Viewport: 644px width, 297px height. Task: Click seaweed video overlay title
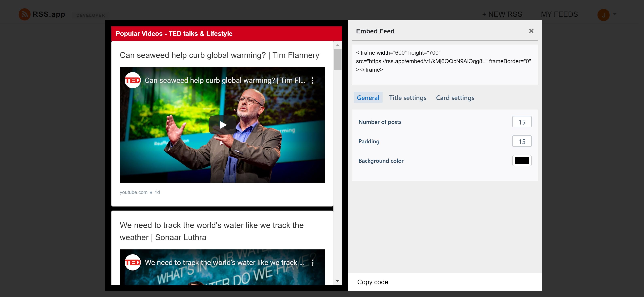pos(225,80)
